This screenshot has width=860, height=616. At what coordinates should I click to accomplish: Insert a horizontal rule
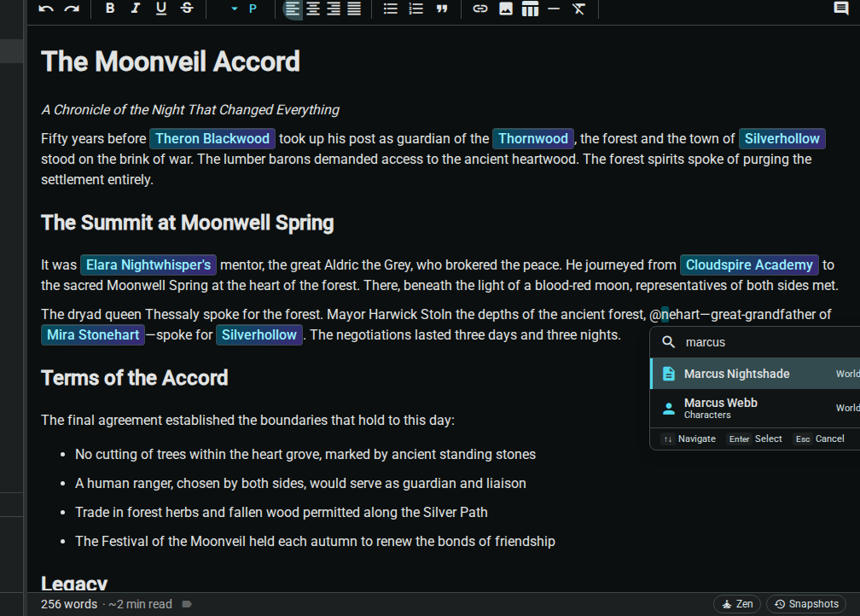coord(554,9)
